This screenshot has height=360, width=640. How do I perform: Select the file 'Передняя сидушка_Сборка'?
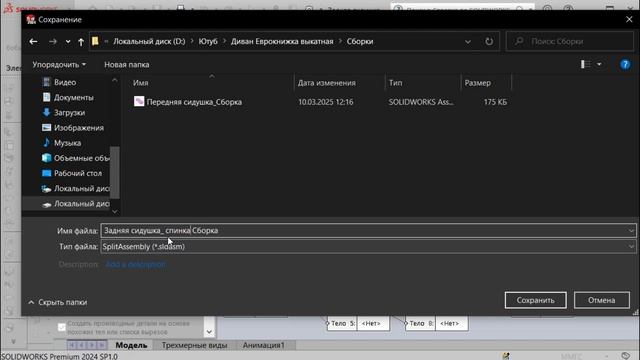(194, 102)
